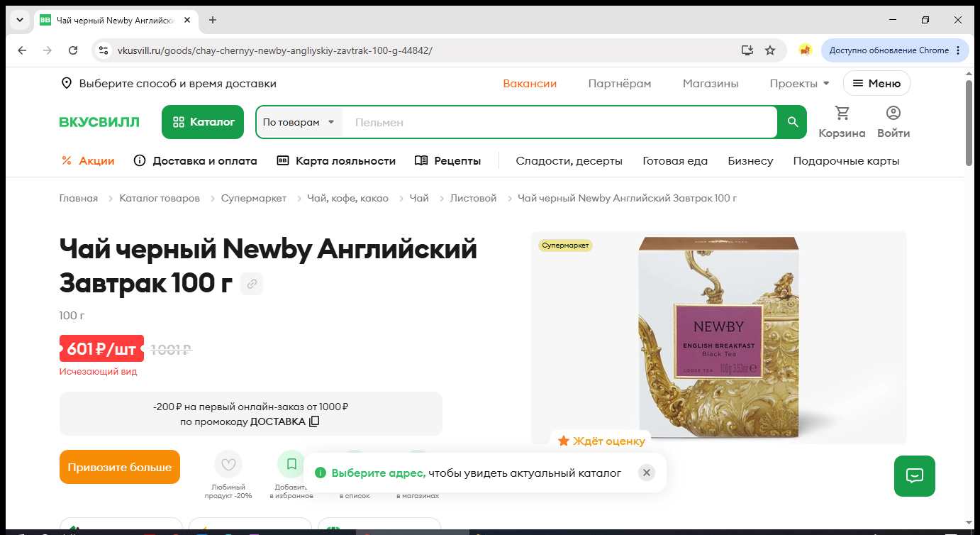Open the Каталог button
This screenshot has width=980, height=535.
click(x=203, y=122)
